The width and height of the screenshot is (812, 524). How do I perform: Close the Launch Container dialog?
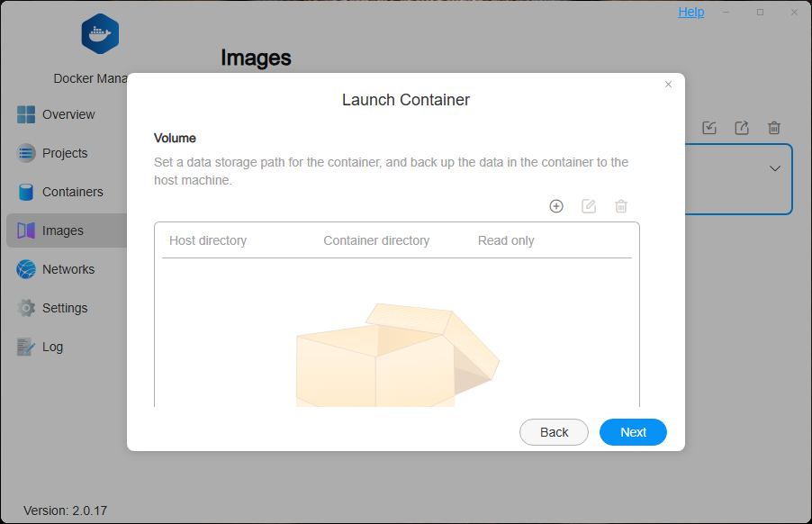(668, 84)
